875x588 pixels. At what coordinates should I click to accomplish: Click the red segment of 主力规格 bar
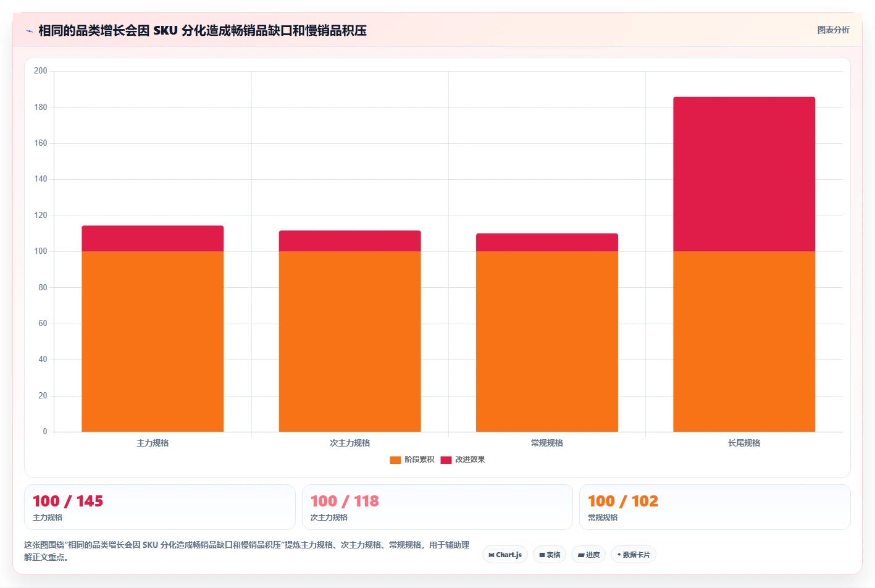pyautogui.click(x=153, y=238)
